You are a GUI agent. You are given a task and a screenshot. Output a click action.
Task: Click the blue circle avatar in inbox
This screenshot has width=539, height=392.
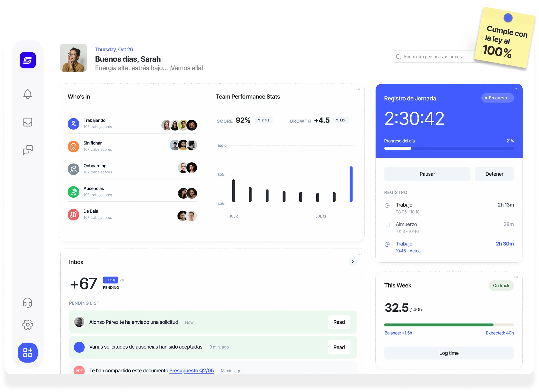pos(79,347)
